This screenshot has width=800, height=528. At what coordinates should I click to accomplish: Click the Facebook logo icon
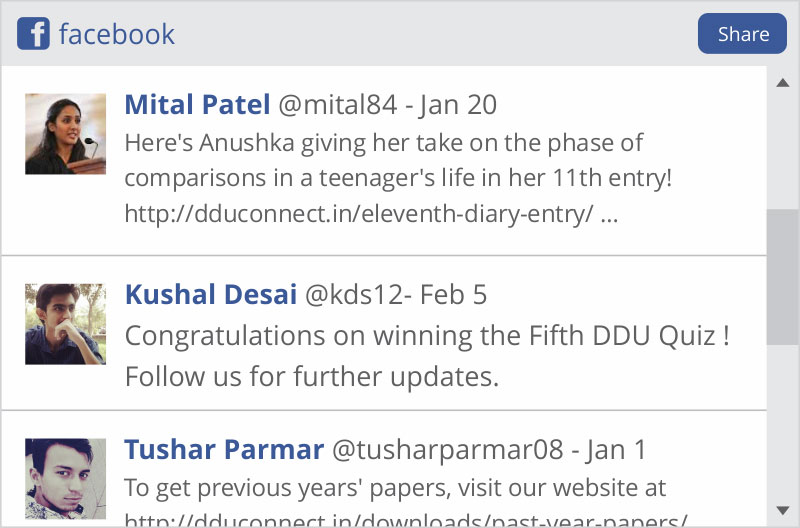(x=33, y=34)
